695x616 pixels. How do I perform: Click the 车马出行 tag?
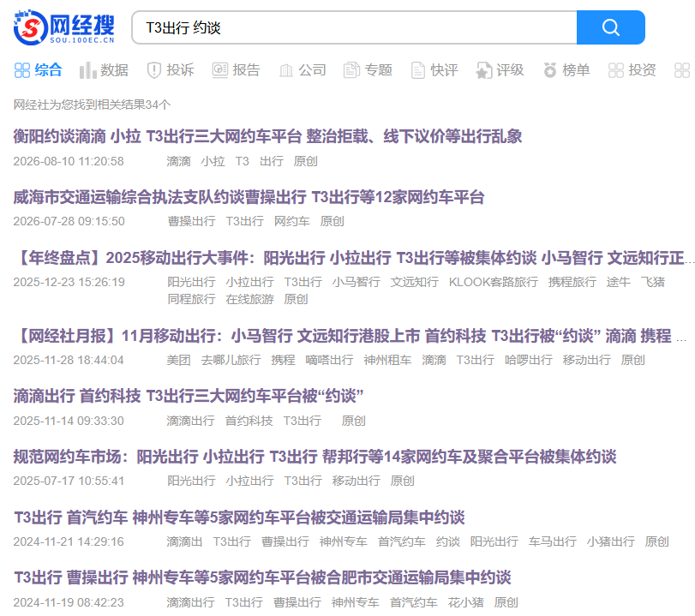(553, 541)
